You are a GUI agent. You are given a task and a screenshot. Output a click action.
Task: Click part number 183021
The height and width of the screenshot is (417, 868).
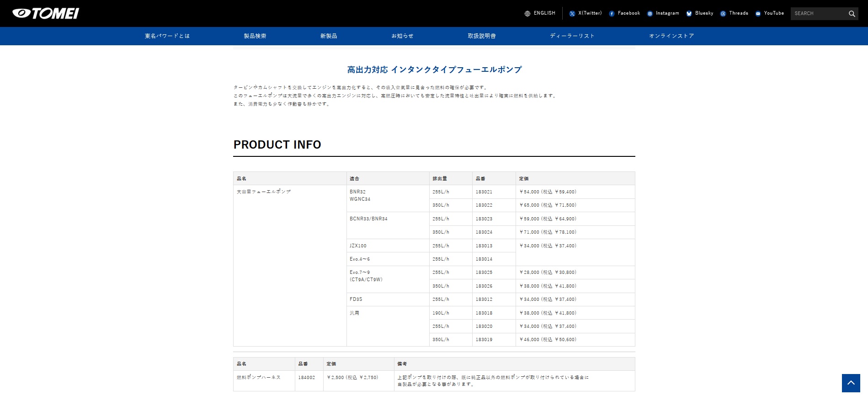coord(484,192)
